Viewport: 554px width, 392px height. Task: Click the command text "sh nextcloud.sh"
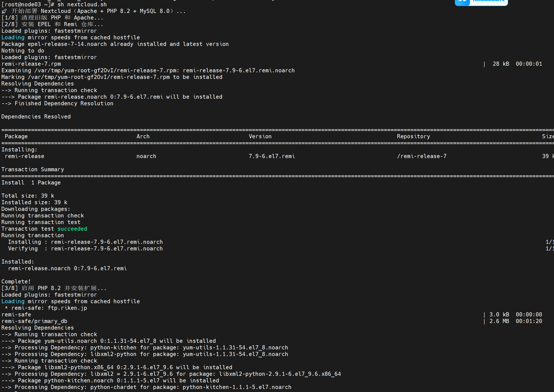coord(82,4)
